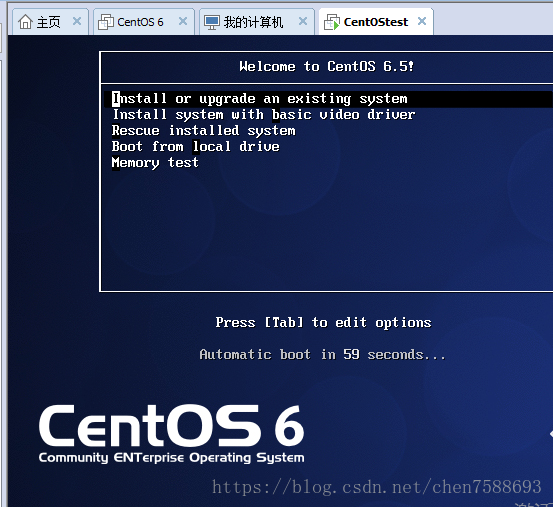Screen dimensions: 553x507
Task: Click the home icon on 主页 tab
Action: click(x=25, y=22)
